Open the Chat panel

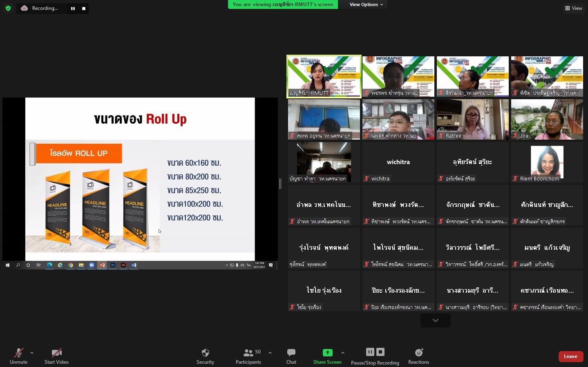coord(291,356)
